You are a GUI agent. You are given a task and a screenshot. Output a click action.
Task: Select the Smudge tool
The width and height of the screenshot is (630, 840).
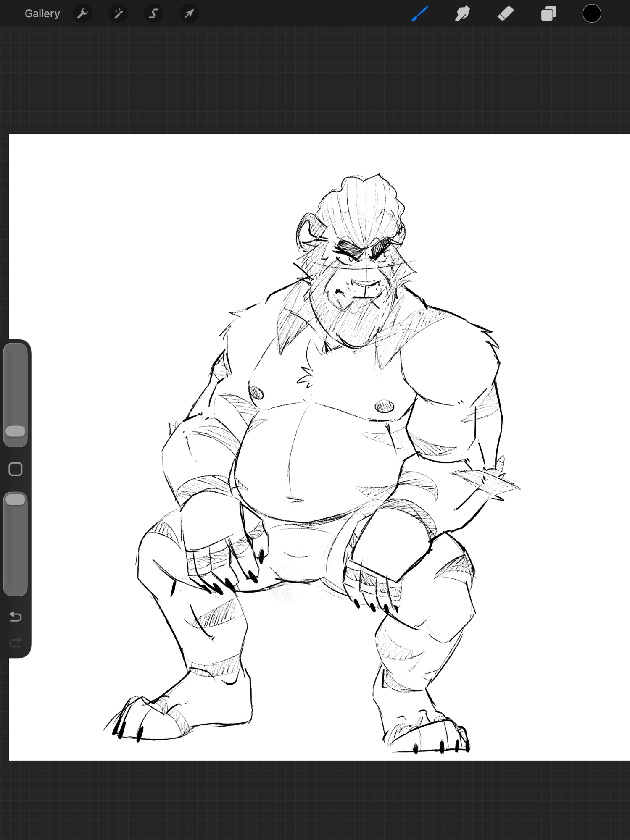pos(462,14)
